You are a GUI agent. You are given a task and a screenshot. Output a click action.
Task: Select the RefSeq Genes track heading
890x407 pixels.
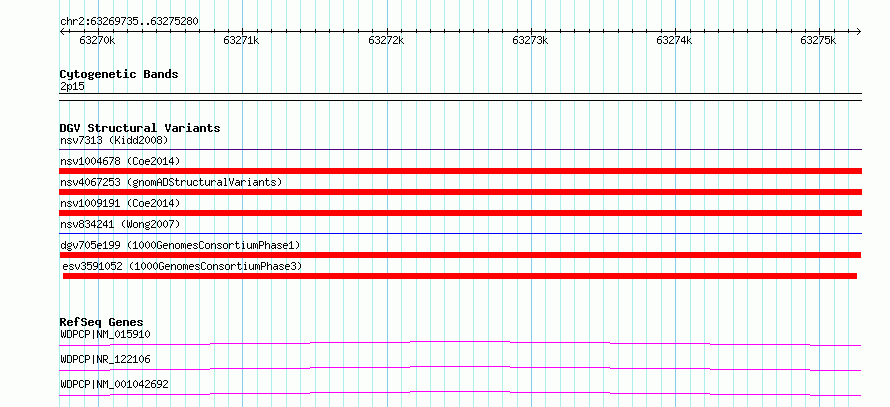102,322
